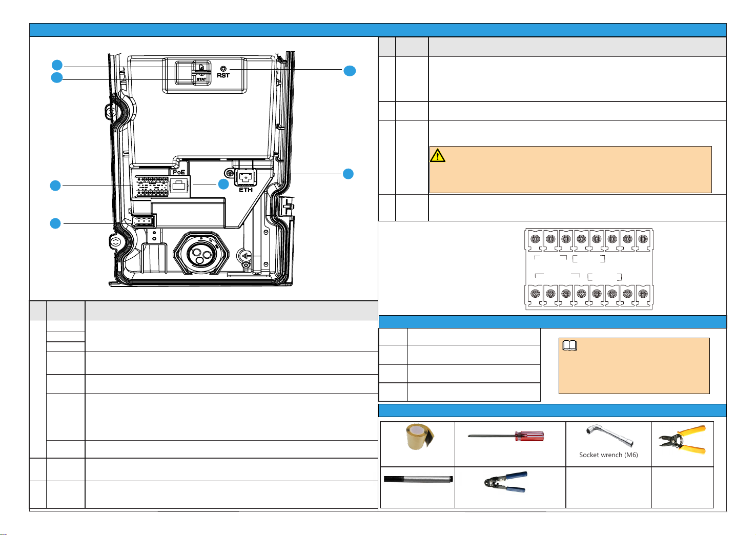Select the blue-handled crimping tool image
This screenshot has width=756, height=535.
tap(506, 482)
